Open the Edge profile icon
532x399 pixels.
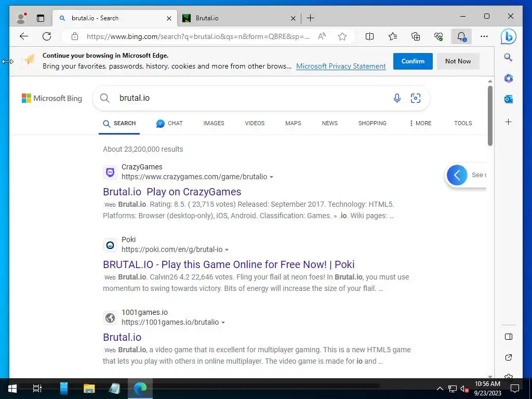pos(21,18)
